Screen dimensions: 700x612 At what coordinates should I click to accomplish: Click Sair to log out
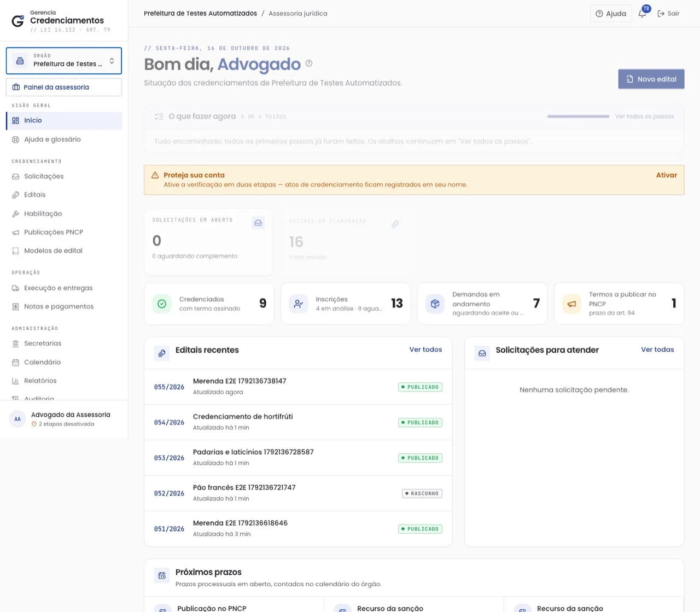pyautogui.click(x=668, y=14)
